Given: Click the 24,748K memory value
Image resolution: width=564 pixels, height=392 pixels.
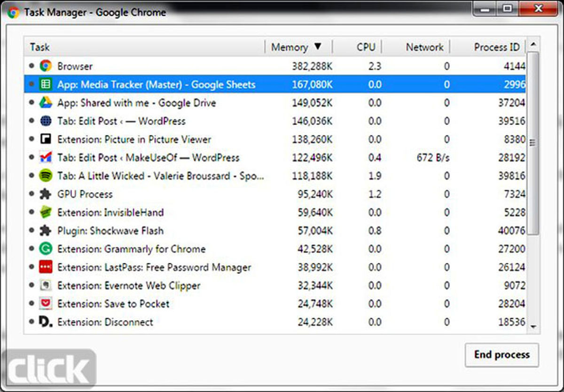Looking at the screenshot, I should [x=315, y=304].
